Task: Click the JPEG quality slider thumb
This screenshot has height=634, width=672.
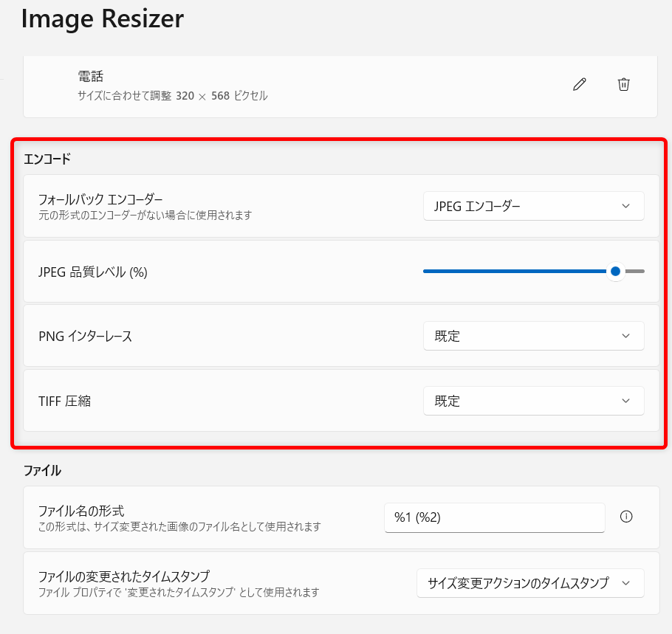Action: click(x=615, y=271)
